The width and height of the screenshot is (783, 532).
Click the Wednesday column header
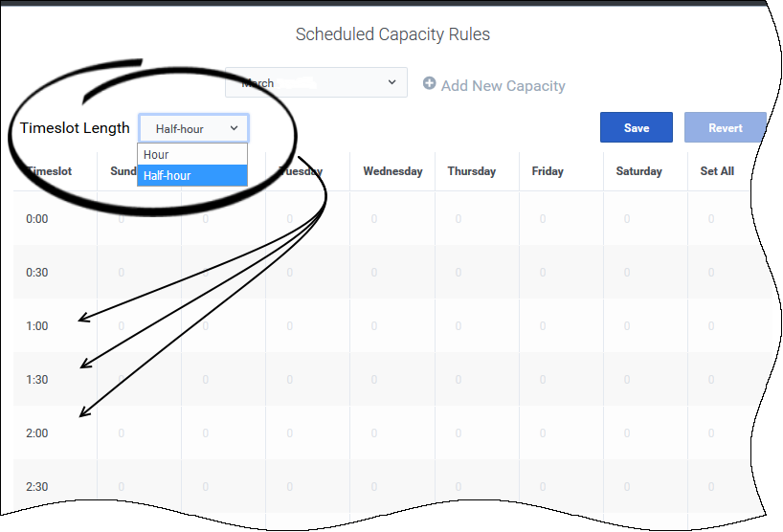[392, 171]
